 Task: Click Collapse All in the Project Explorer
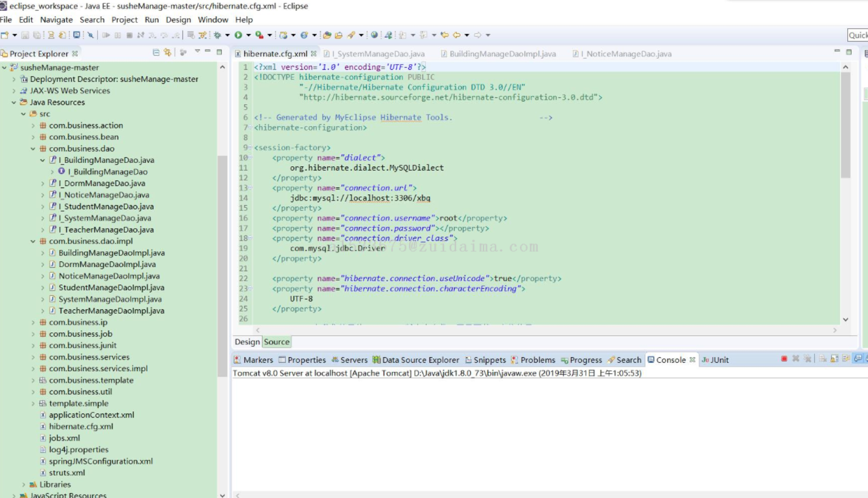tap(156, 52)
